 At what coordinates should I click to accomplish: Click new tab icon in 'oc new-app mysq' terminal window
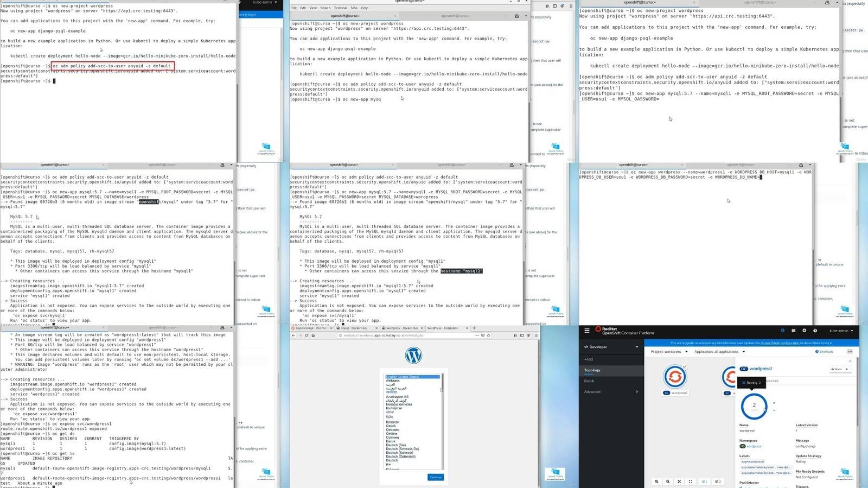coord(516,16)
